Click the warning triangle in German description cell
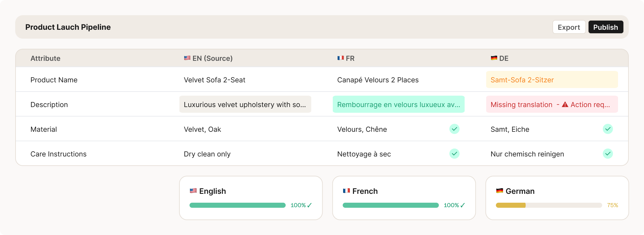The width and height of the screenshot is (644, 235). (x=565, y=105)
